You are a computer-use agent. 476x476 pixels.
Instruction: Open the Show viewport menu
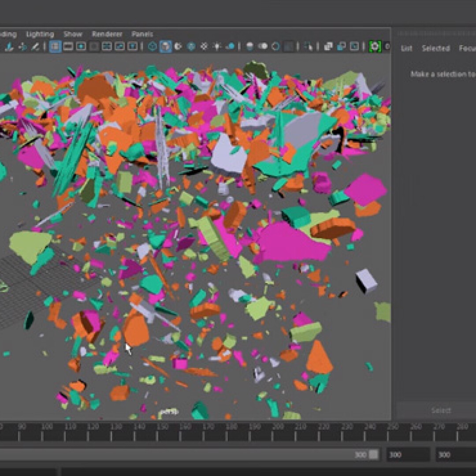73,34
